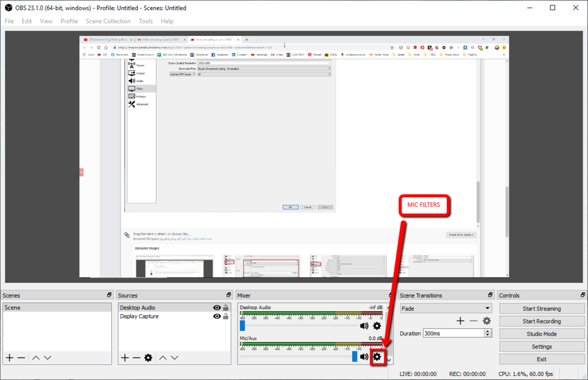
Task: Undock the Mixer panel
Action: pyautogui.click(x=389, y=295)
